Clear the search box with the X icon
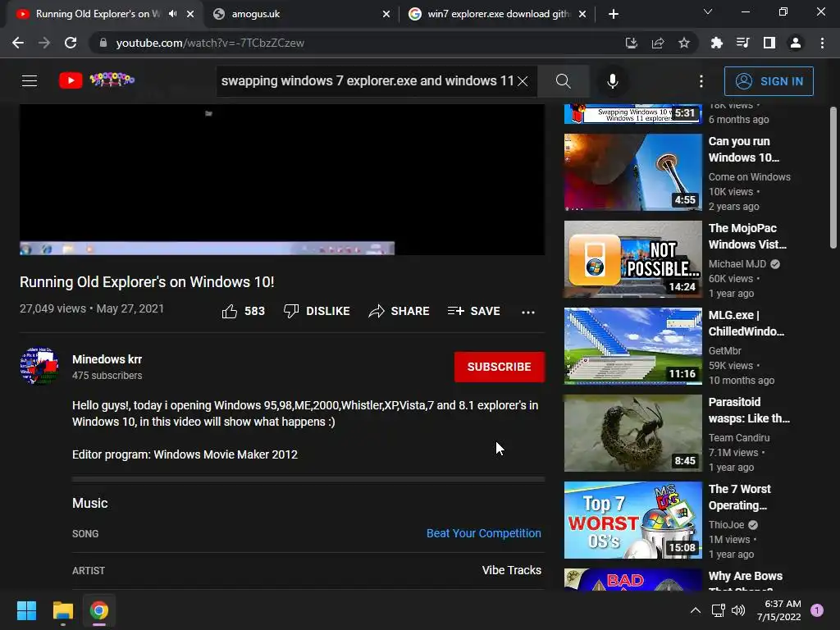 [523, 81]
